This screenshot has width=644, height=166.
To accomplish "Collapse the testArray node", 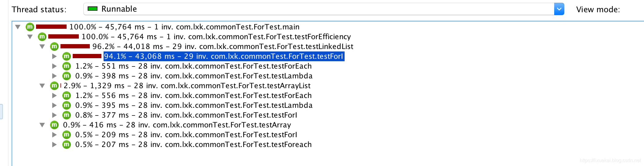I will coord(42,125).
